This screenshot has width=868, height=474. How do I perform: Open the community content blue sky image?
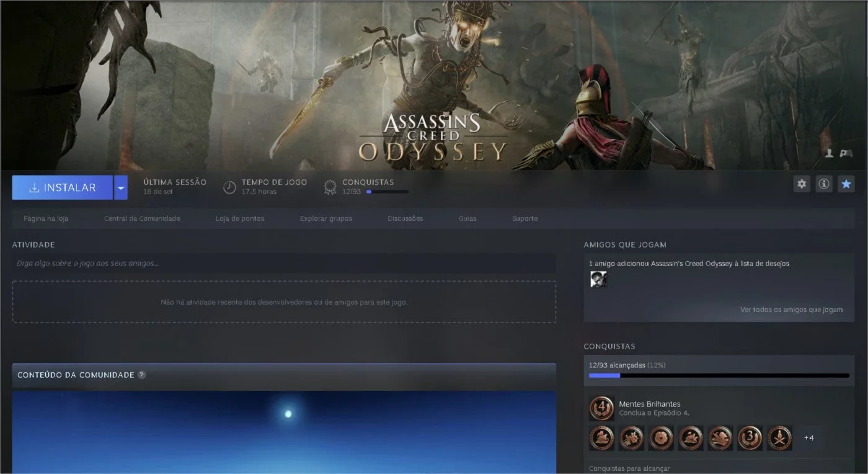coord(284,432)
